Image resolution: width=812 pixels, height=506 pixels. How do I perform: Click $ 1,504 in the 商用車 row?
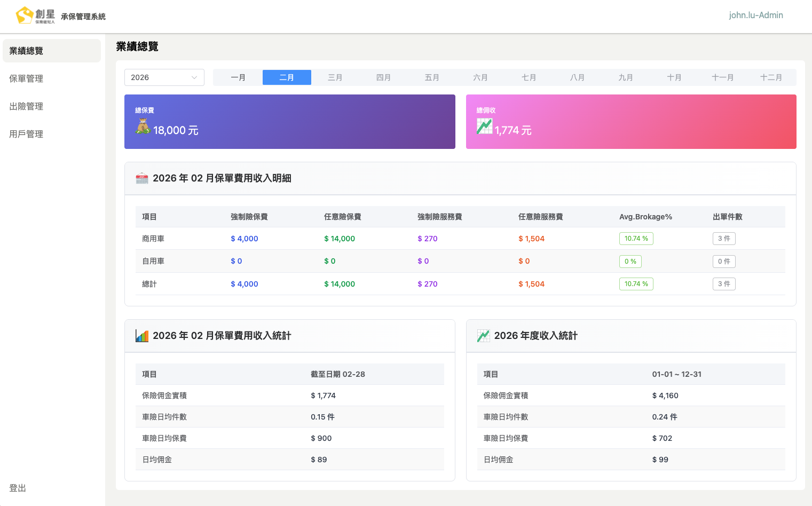click(532, 239)
